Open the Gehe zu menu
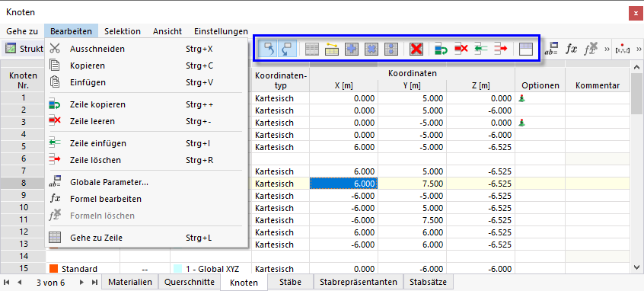This screenshot has height=291, width=644. click(x=22, y=31)
